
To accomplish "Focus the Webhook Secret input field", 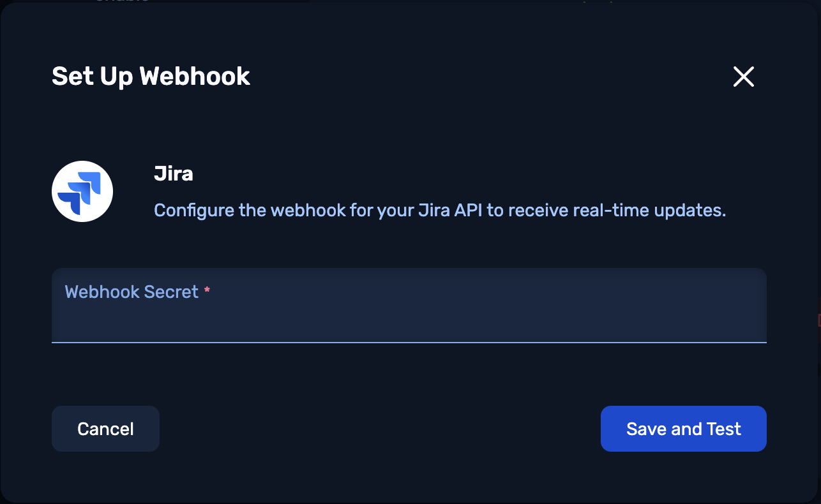I will [409, 305].
